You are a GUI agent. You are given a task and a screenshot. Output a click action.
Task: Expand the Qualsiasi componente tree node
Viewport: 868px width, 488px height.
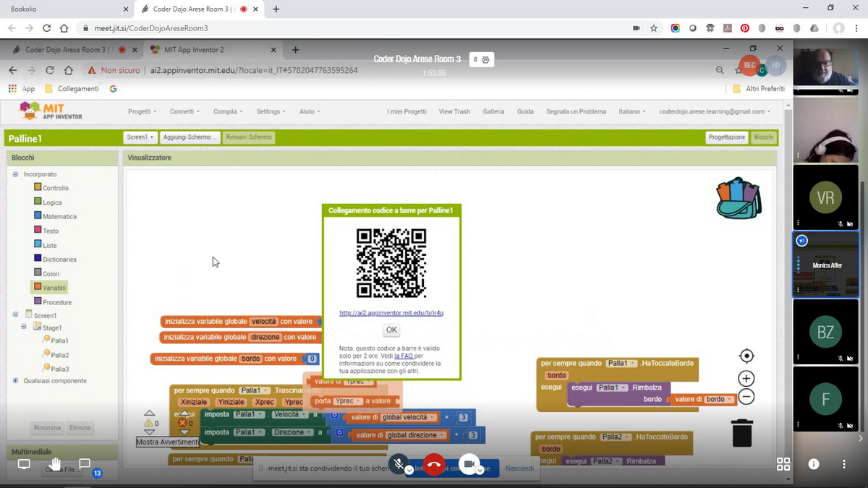pos(15,380)
